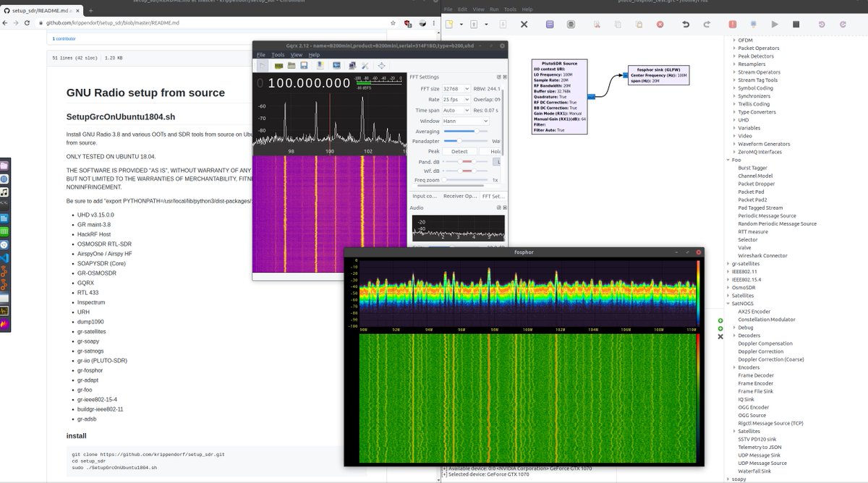Open music app in Ubuntu dock
Screen dimensions: 868x483
(x=4, y=192)
